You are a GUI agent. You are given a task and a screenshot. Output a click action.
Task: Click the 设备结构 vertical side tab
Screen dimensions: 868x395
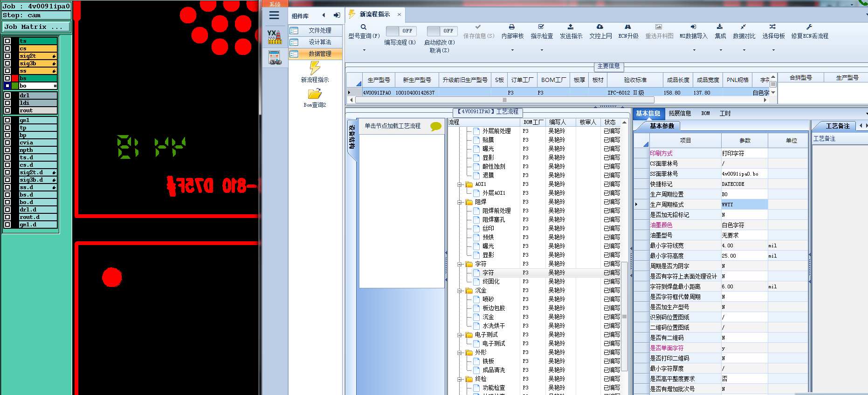352,137
